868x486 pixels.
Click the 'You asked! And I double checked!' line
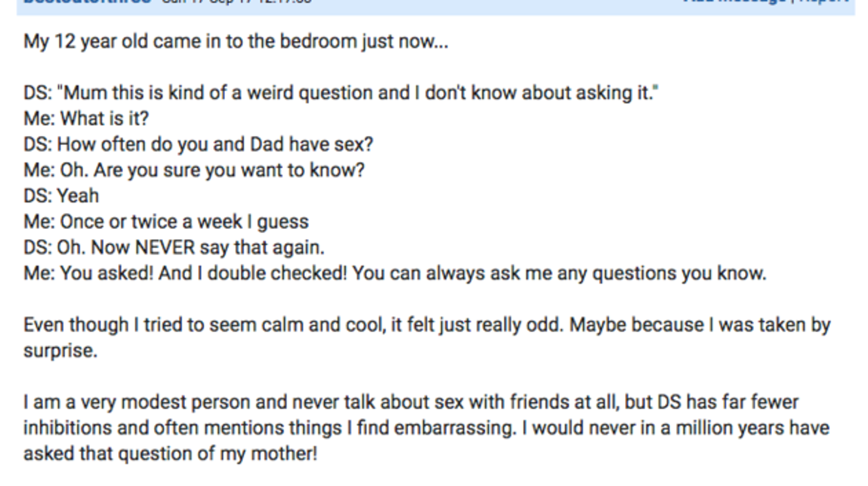pos(395,274)
